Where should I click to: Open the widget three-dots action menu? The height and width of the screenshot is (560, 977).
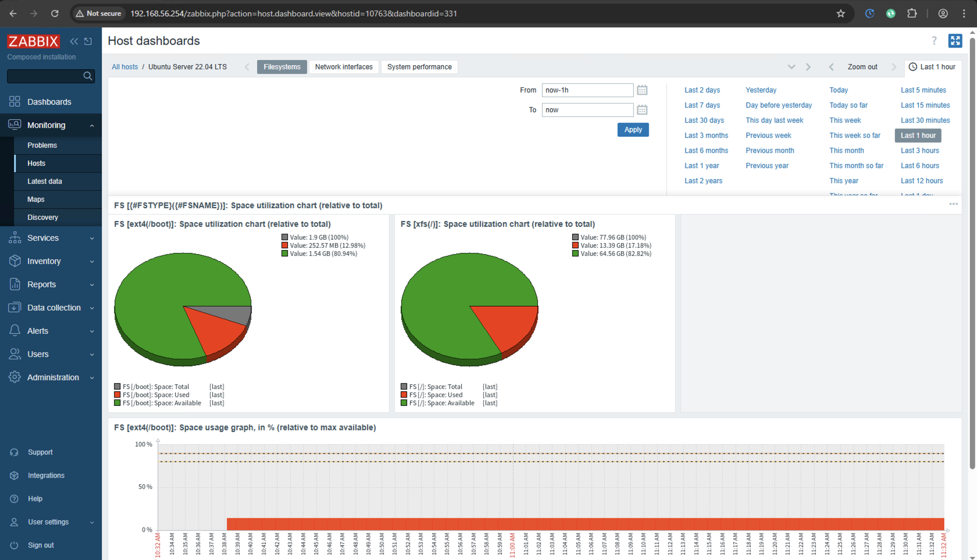coord(953,204)
